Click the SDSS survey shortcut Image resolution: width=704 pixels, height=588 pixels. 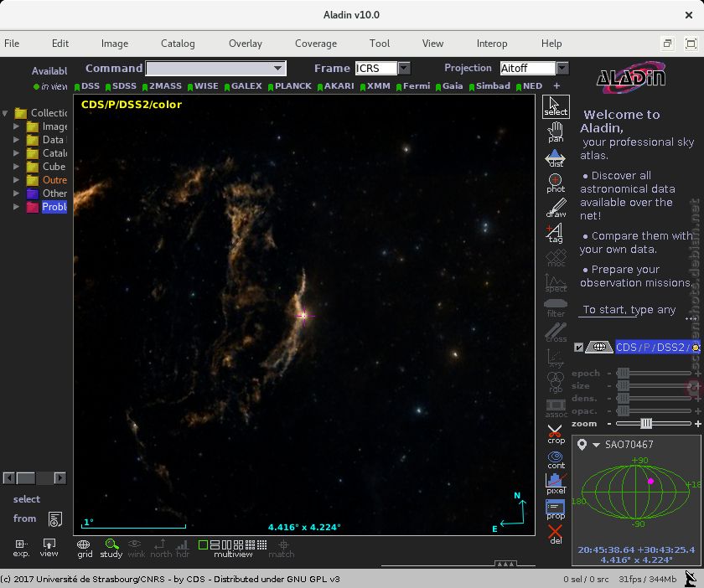pos(122,85)
